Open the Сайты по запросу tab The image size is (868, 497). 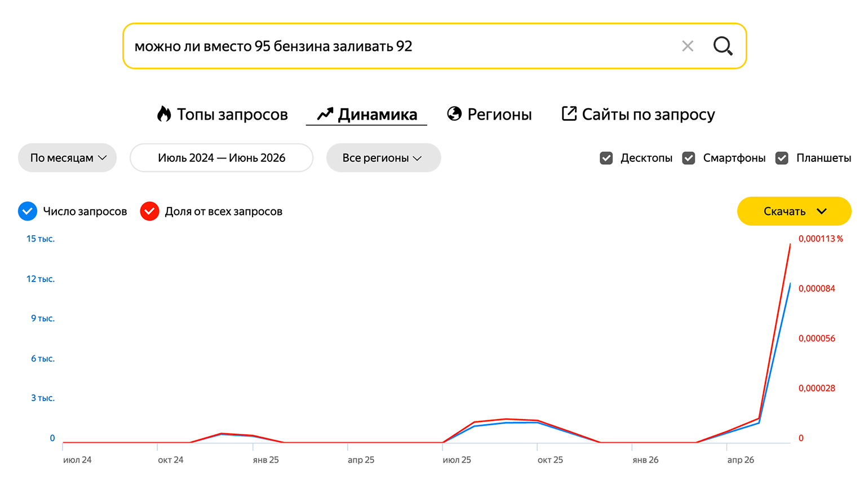(639, 115)
